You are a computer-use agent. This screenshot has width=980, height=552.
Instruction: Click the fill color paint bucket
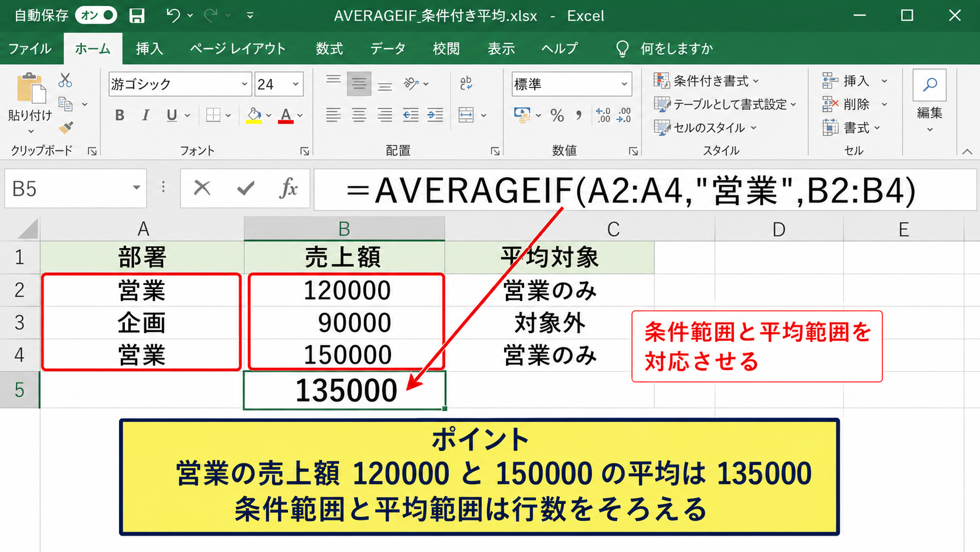coord(254,115)
